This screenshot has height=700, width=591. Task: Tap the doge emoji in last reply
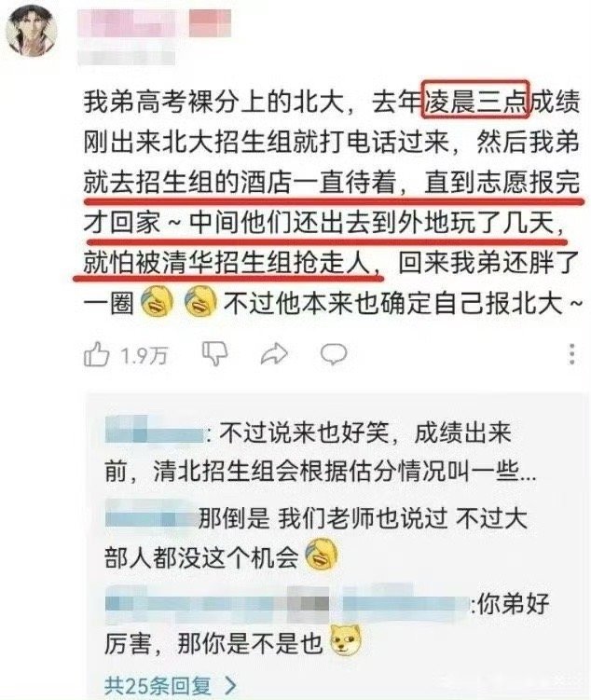[345, 641]
